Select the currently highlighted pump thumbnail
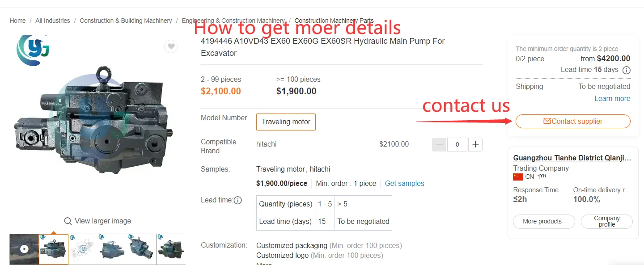644x265 pixels. 54,249
